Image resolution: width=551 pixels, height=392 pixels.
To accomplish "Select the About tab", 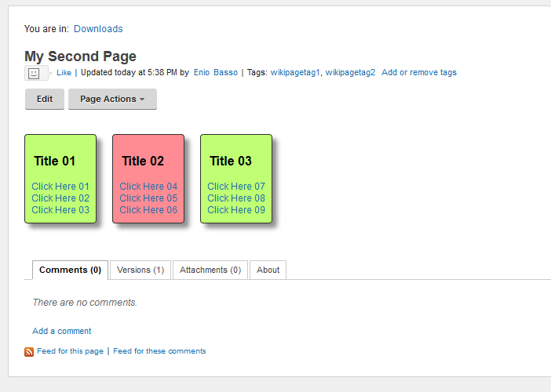I will (x=268, y=270).
